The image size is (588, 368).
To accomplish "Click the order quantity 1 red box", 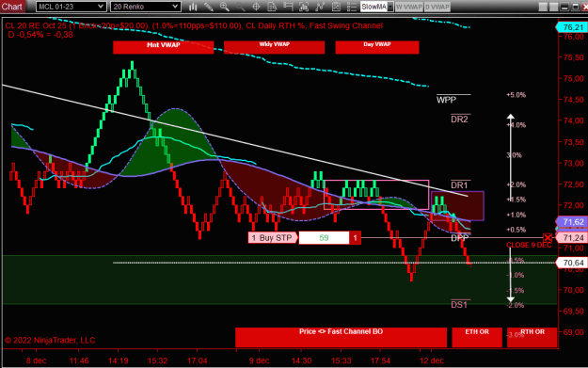I will (355, 238).
